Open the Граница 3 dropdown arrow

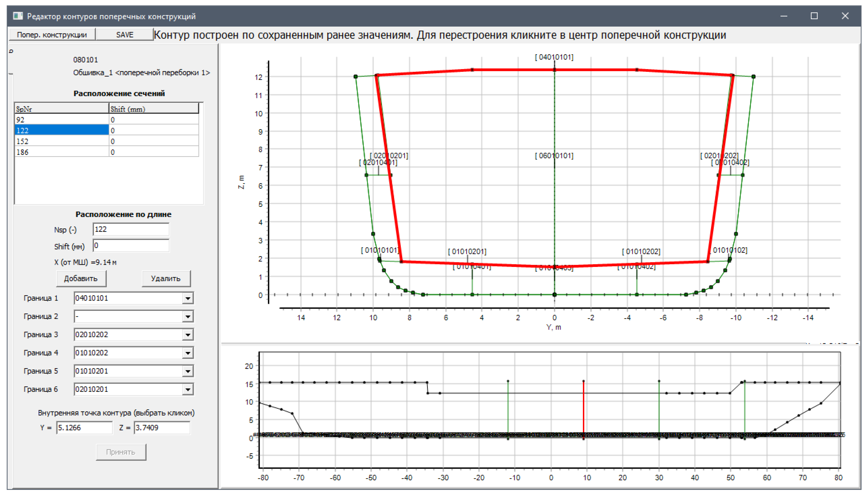pyautogui.click(x=188, y=334)
